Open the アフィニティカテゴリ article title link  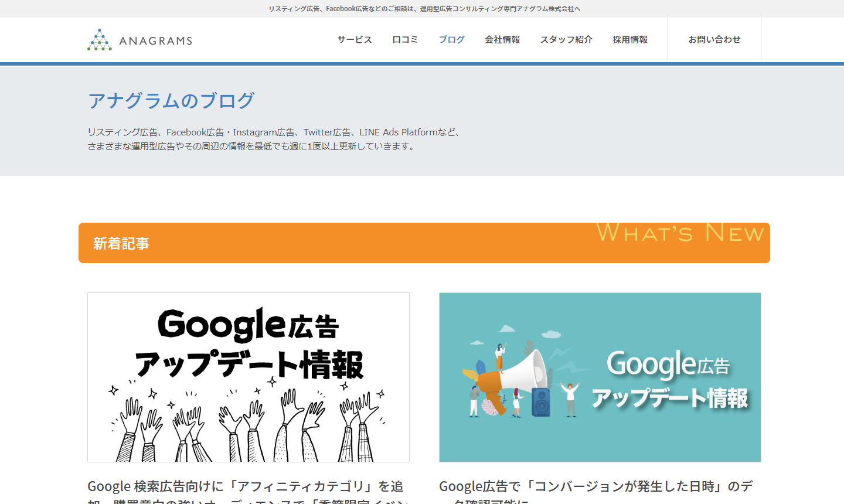[x=247, y=491]
